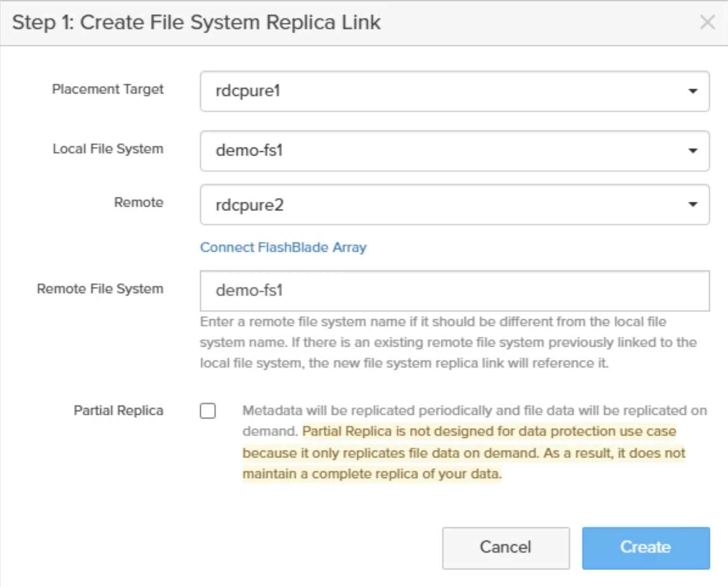Click the demo-fs1 local file system value

(245, 151)
